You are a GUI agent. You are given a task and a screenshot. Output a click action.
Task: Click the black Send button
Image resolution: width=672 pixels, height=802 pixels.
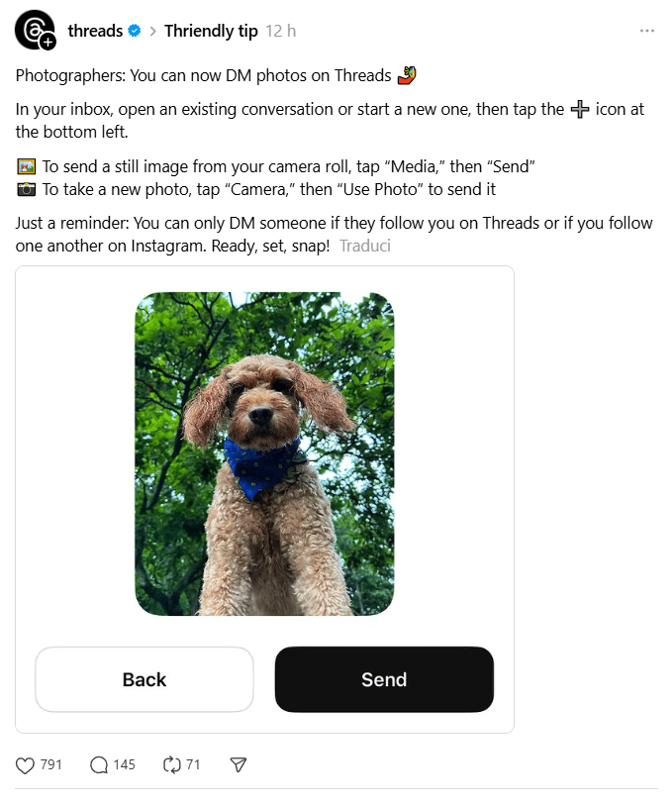coord(384,679)
